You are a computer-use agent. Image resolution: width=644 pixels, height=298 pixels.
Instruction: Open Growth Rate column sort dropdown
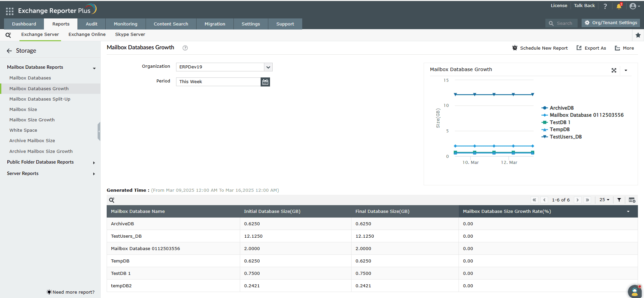pyautogui.click(x=628, y=212)
